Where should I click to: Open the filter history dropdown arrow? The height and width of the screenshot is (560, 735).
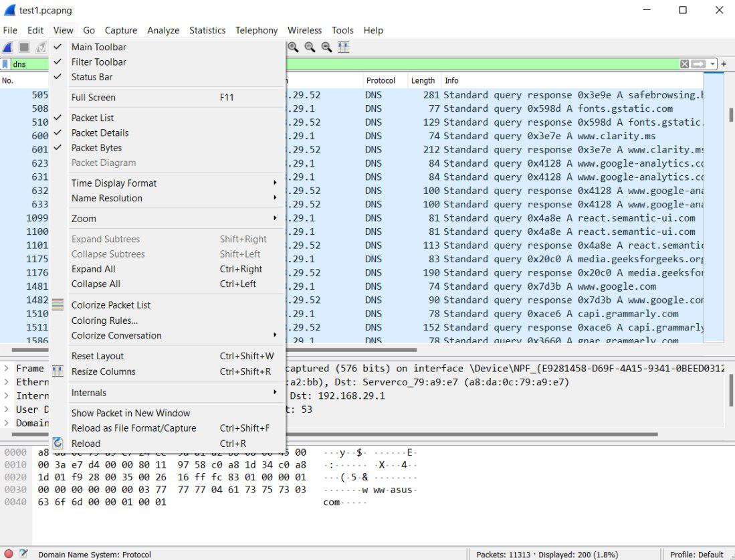pos(713,64)
